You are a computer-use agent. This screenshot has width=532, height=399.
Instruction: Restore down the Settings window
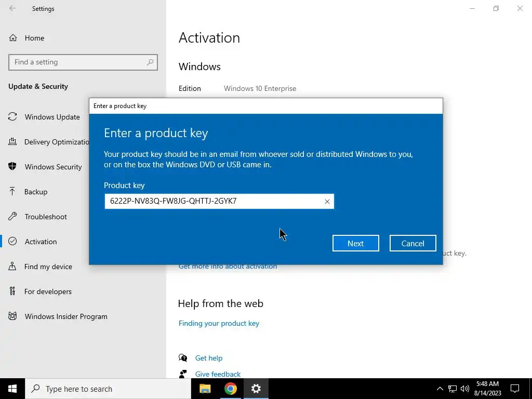tap(496, 8)
